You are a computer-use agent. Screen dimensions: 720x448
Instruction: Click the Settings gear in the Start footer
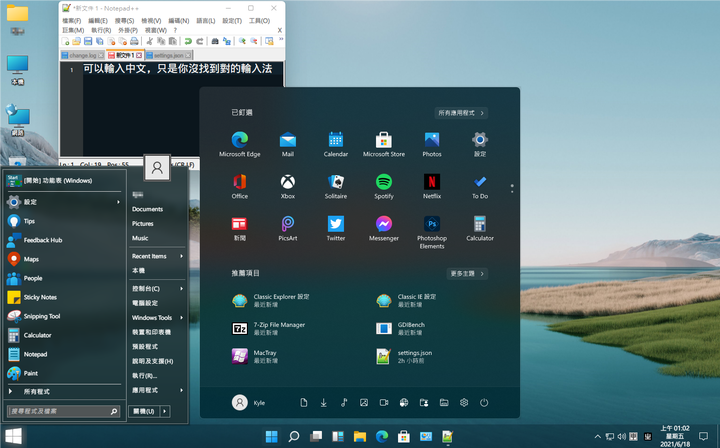click(464, 403)
